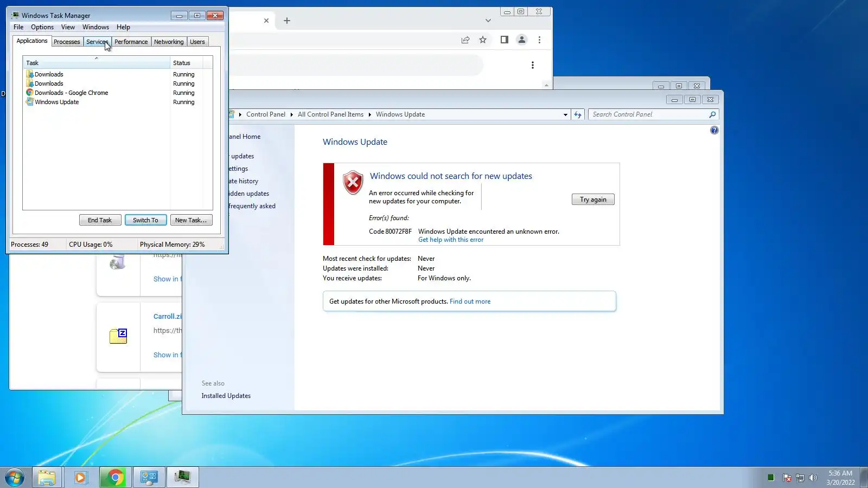Viewport: 868px width, 488px height.
Task: Open the Chrome toolbar three-dot menu
Action: [539, 40]
